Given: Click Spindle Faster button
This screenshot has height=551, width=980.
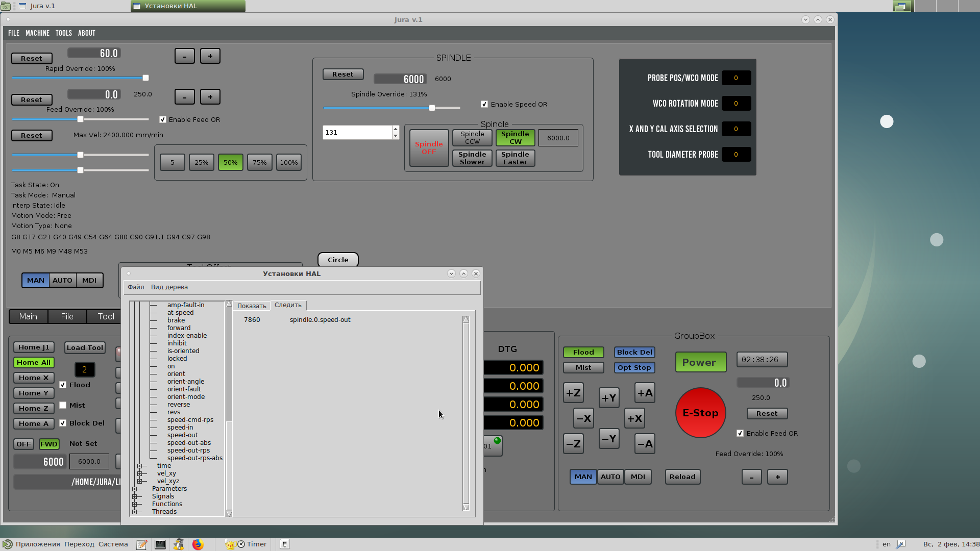Looking at the screenshot, I should tap(515, 158).
